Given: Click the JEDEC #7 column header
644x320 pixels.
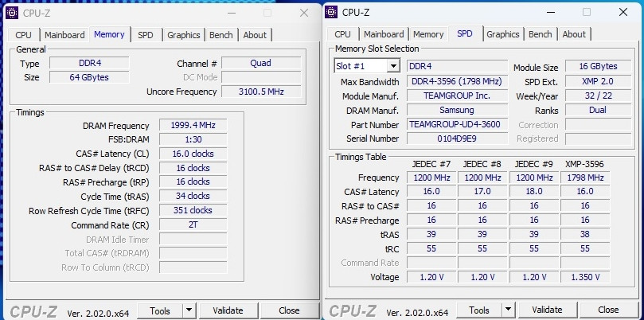Looking at the screenshot, I should point(431,164).
